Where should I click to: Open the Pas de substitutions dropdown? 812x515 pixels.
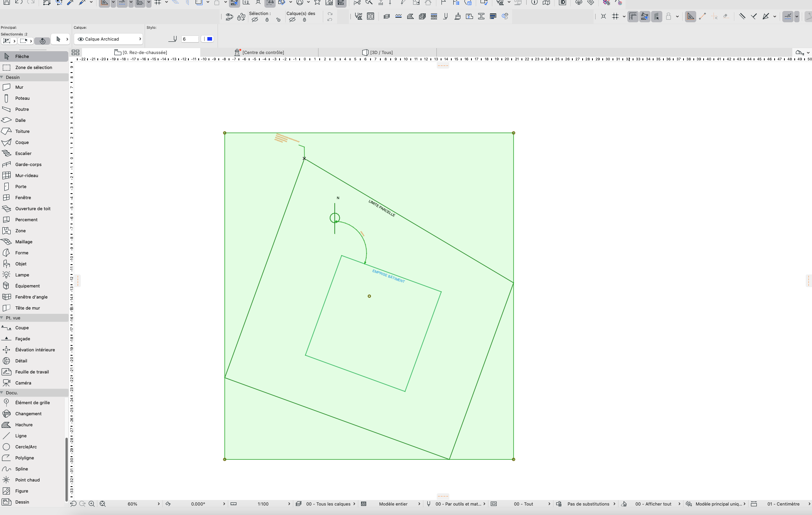point(588,504)
